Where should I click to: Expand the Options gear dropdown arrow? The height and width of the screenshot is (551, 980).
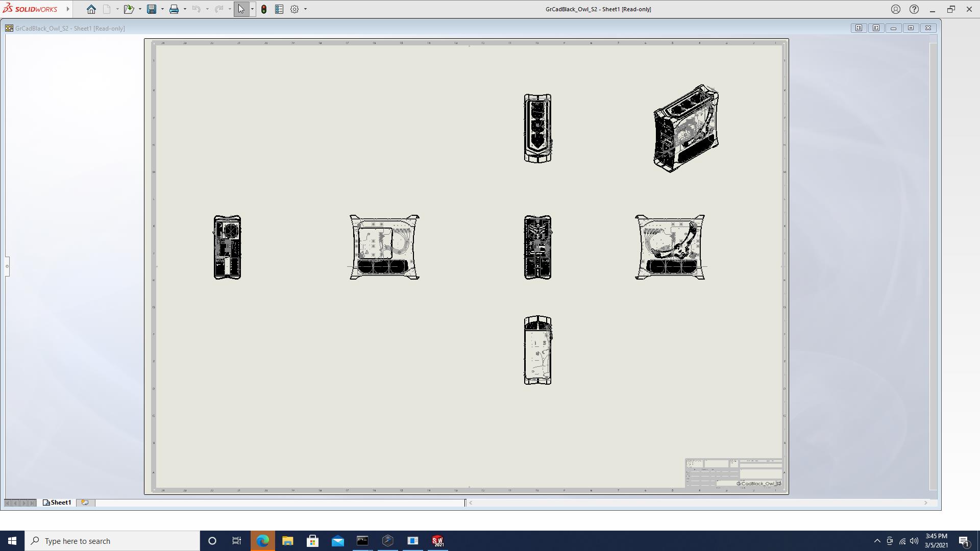coord(305,9)
